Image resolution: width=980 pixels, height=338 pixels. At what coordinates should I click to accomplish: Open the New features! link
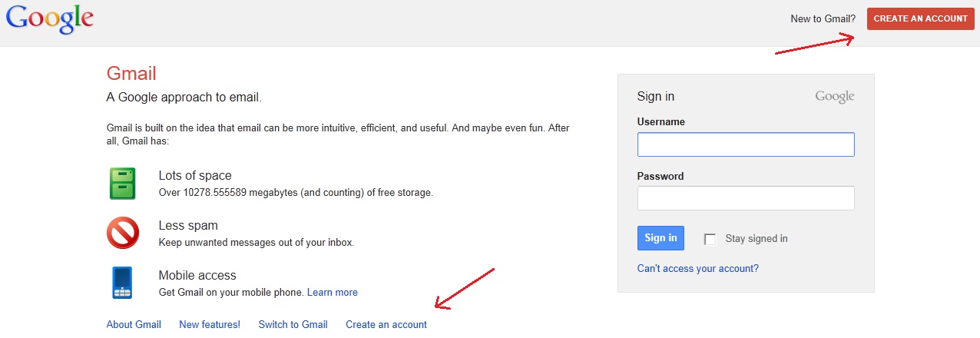(210, 325)
